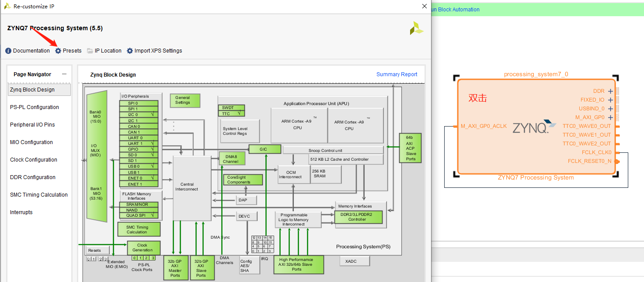The height and width of the screenshot is (282, 644).
Task: Select the GIC block in the Zynq diagram
Action: 265,149
